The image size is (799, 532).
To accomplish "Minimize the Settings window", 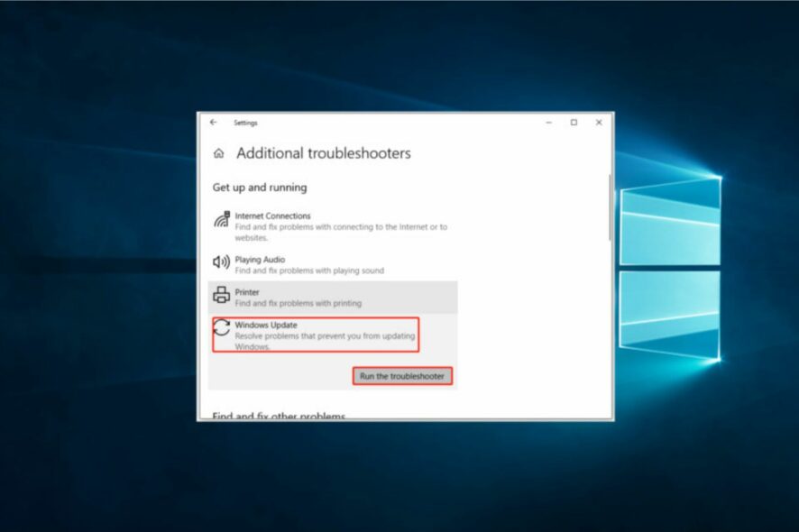I will [x=549, y=123].
